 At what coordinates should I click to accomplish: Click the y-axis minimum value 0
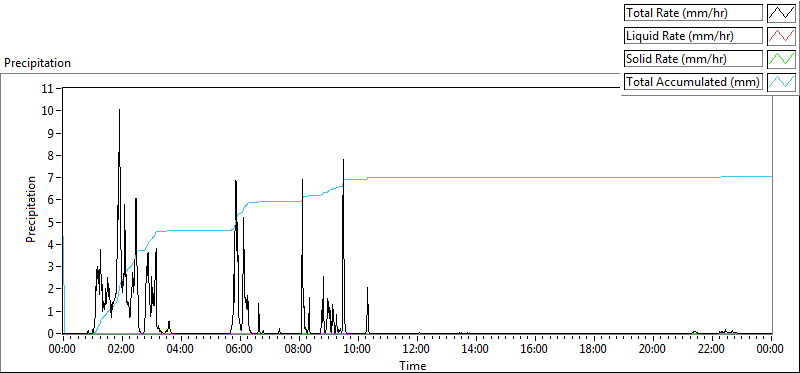(51, 333)
